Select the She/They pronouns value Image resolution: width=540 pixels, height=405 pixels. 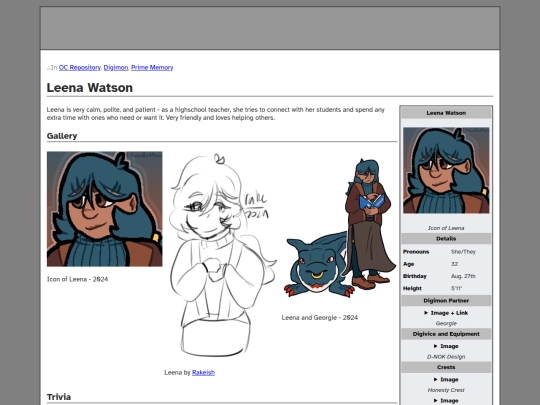[x=463, y=252]
